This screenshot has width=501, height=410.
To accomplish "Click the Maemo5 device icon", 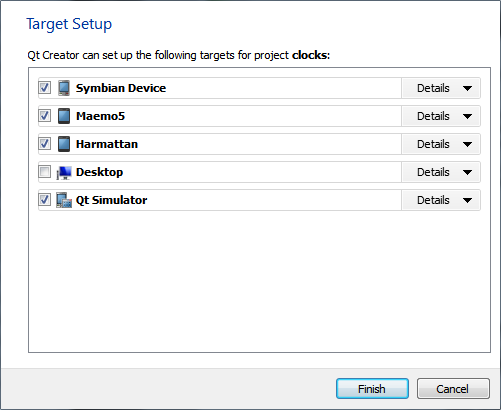I will [x=64, y=116].
